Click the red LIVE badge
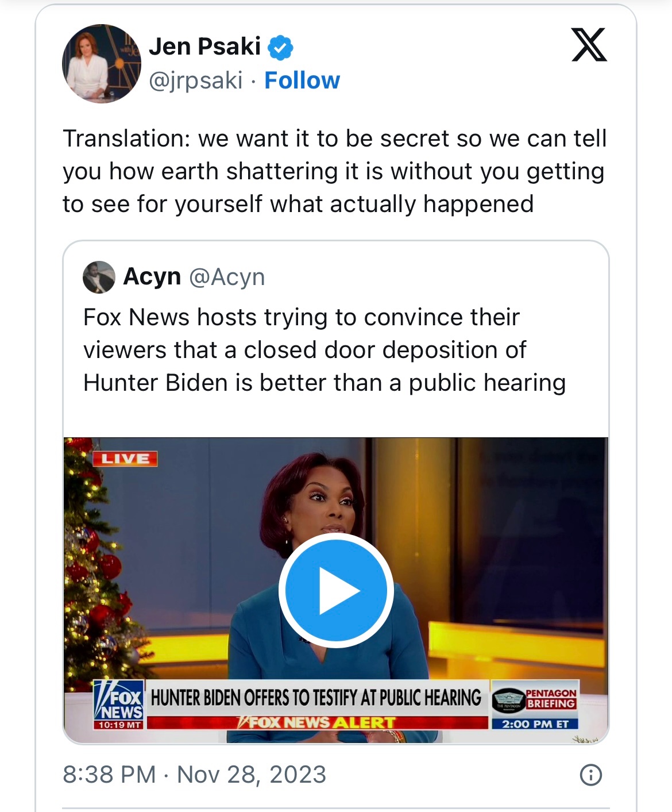 tap(125, 459)
